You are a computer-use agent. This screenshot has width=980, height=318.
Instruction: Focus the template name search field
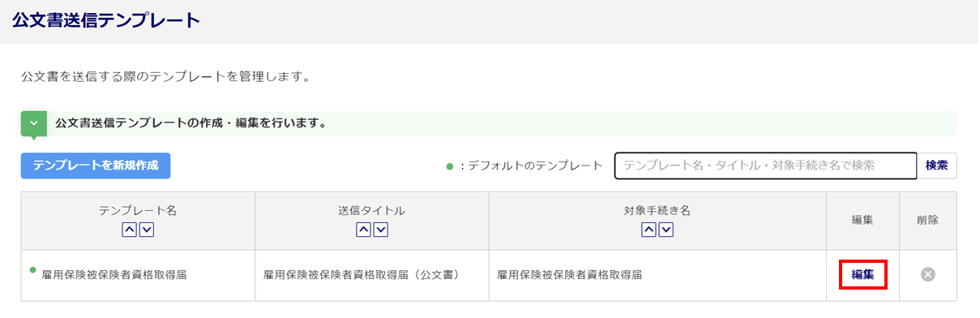coord(765,165)
